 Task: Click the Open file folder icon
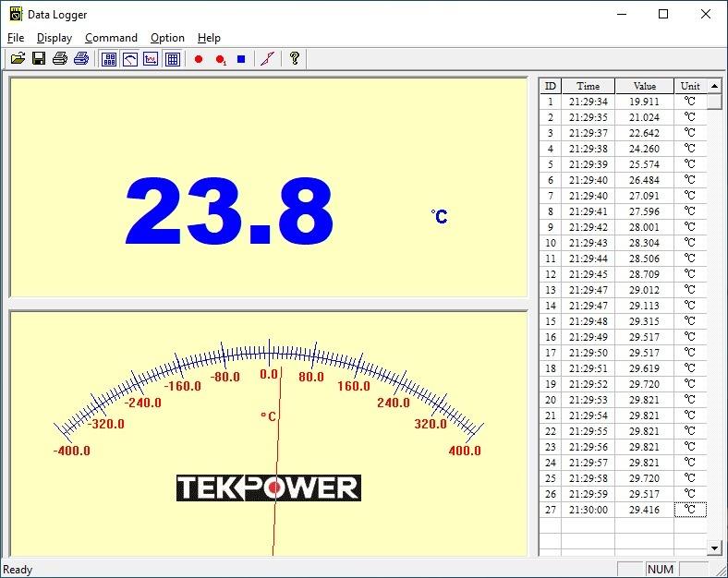tap(18, 59)
